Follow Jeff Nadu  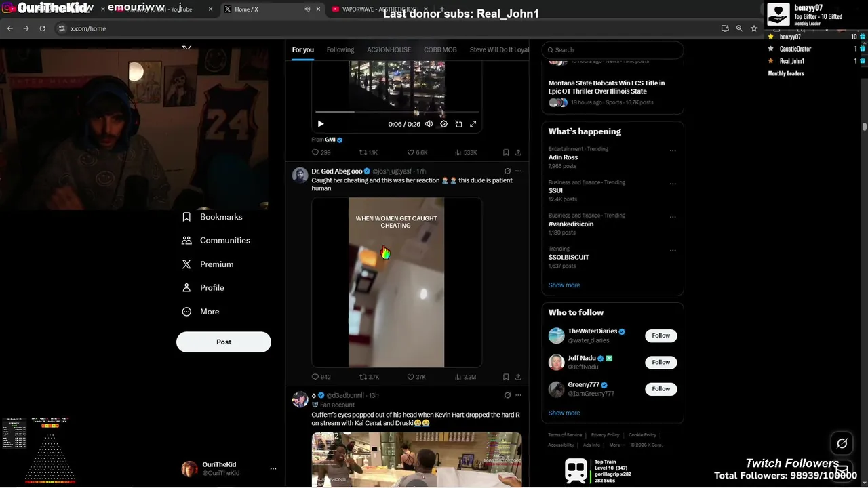(660, 362)
